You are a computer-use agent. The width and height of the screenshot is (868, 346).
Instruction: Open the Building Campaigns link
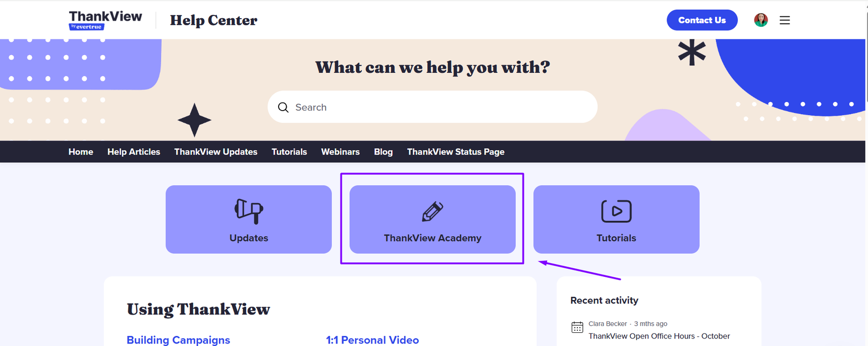pos(178,340)
